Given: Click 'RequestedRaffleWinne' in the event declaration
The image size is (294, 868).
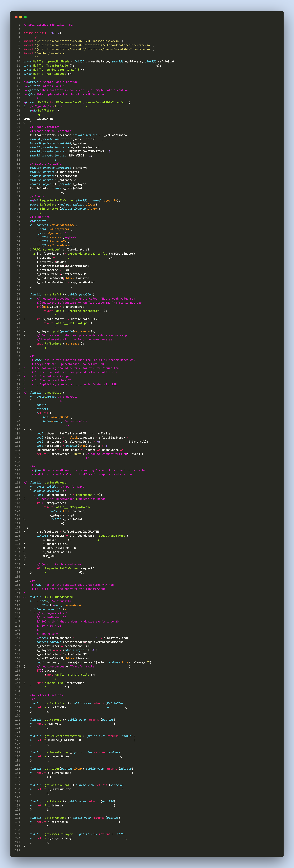Looking at the screenshot, I should [56, 201].
